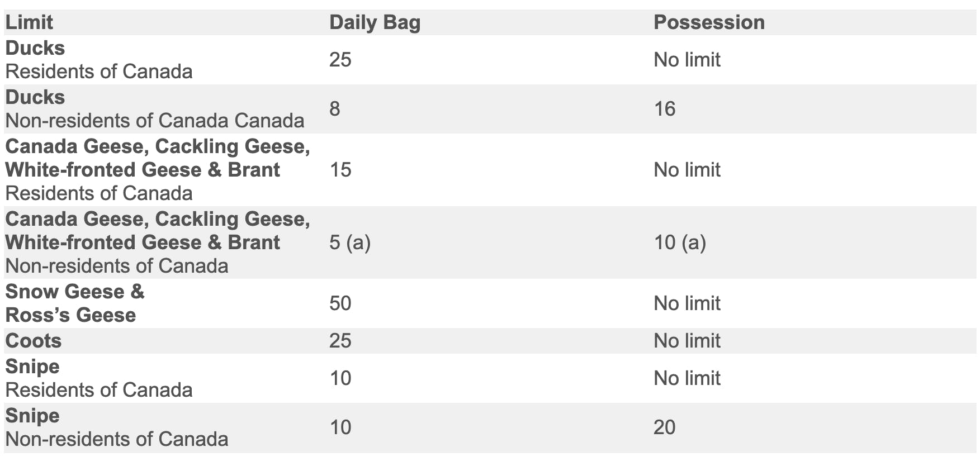Select the geese Residents of Canada row label

[x=157, y=170]
